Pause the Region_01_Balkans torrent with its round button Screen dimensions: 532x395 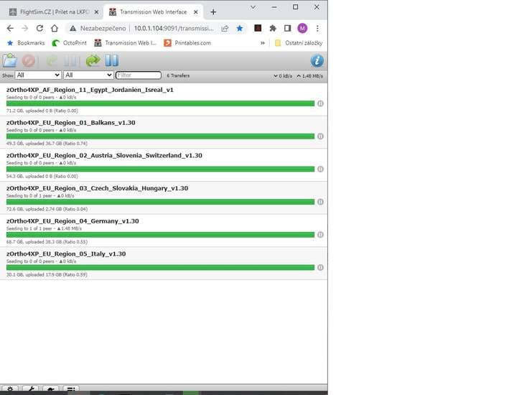coord(320,136)
